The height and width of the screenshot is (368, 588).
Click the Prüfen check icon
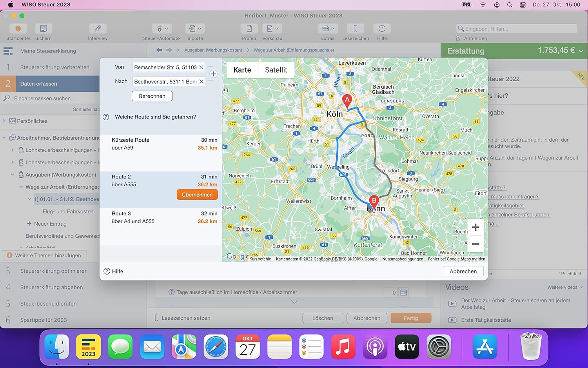pyautogui.click(x=249, y=29)
